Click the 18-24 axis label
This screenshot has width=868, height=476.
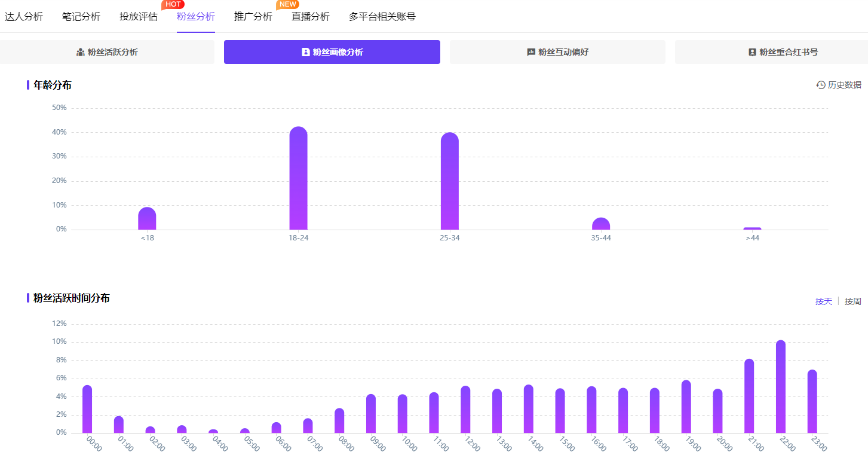pyautogui.click(x=299, y=238)
